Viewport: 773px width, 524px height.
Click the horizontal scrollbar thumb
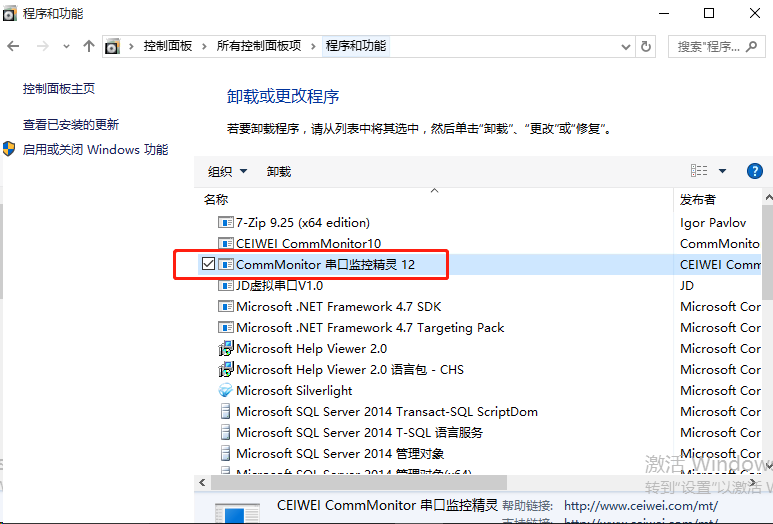point(359,482)
